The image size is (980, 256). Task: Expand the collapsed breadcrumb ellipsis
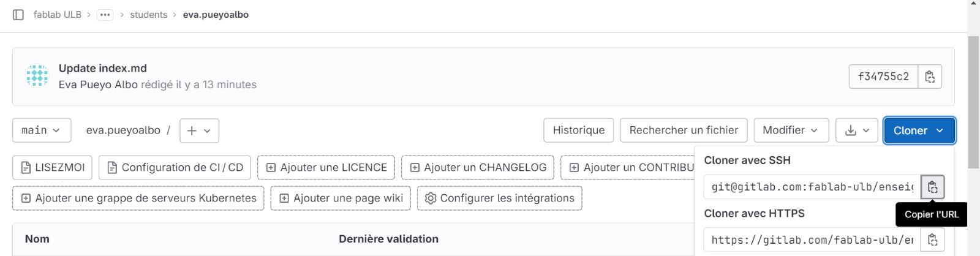105,15
